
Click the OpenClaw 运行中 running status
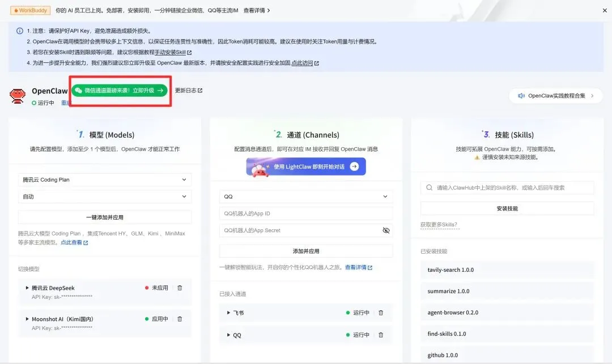(x=43, y=103)
